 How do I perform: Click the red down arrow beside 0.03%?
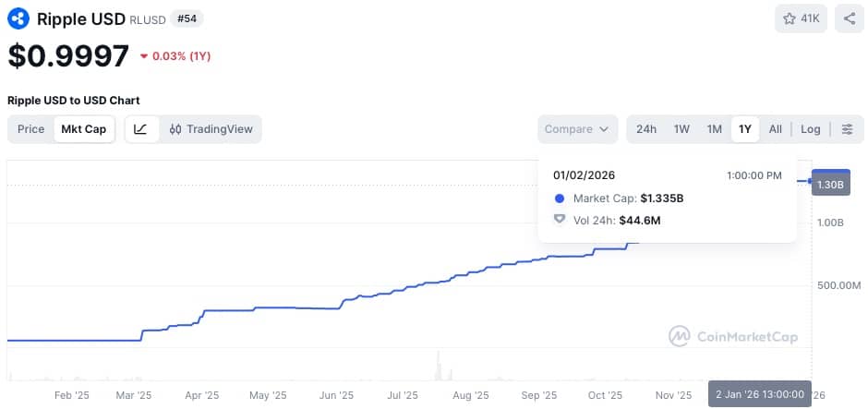coord(144,56)
